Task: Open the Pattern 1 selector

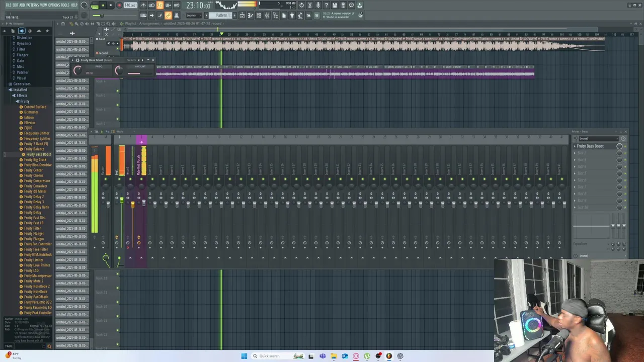Action: [x=220, y=15]
